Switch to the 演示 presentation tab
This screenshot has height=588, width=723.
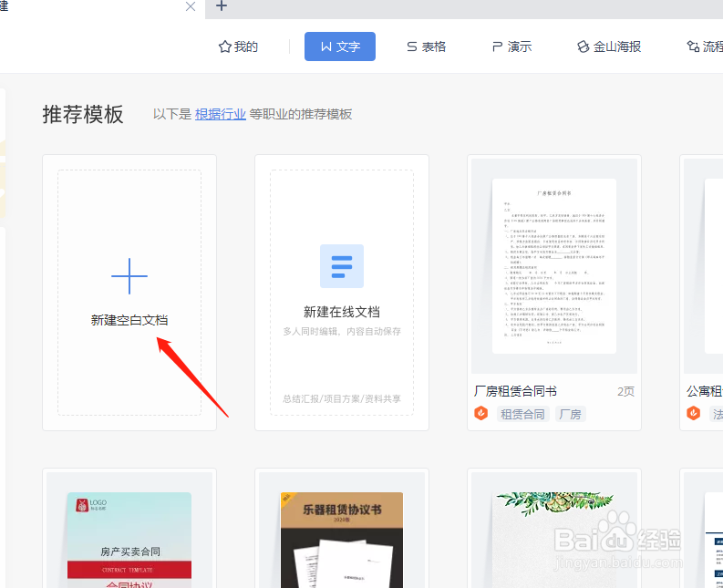511,46
